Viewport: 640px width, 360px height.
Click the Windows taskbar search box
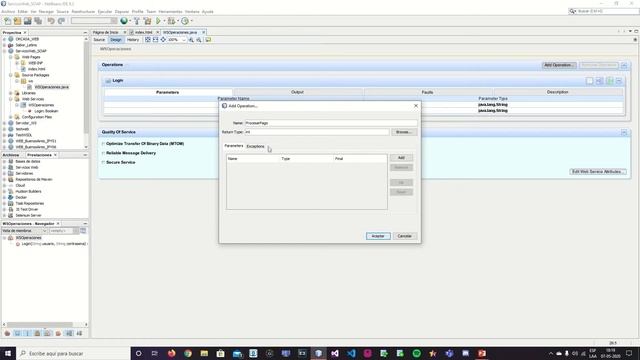73,353
